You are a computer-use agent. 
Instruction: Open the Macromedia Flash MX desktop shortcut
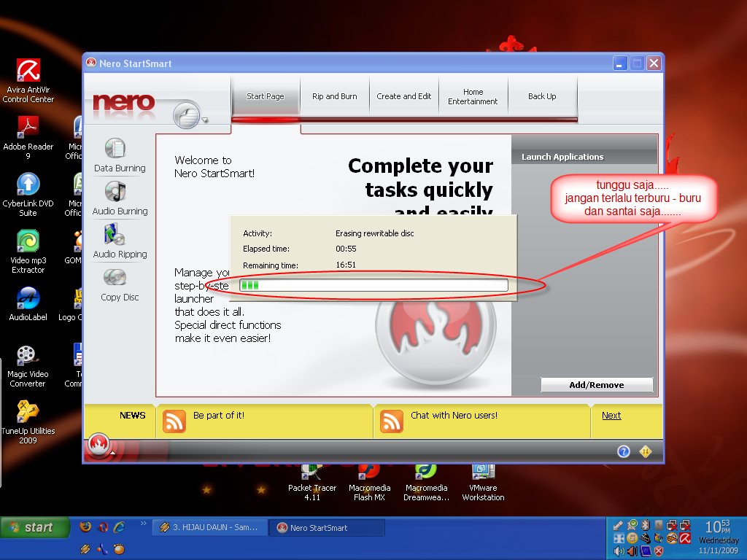tap(369, 483)
